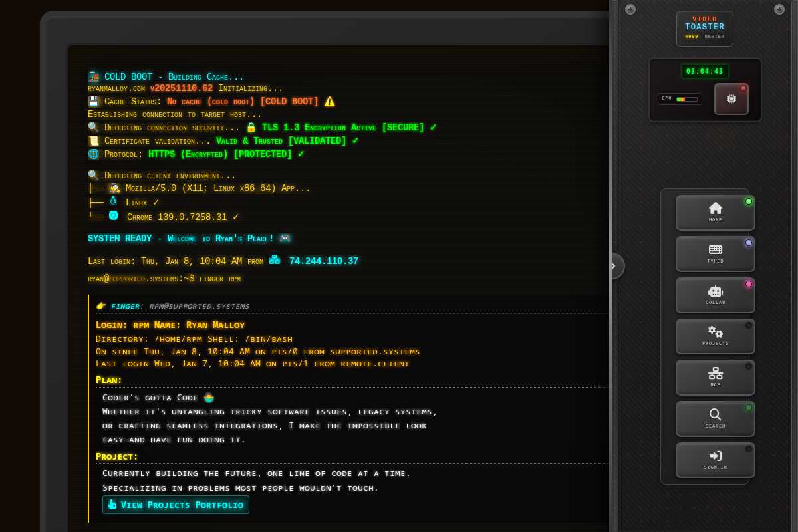Click the green digital clock display
Viewport: 798px width, 532px height.
pos(704,71)
